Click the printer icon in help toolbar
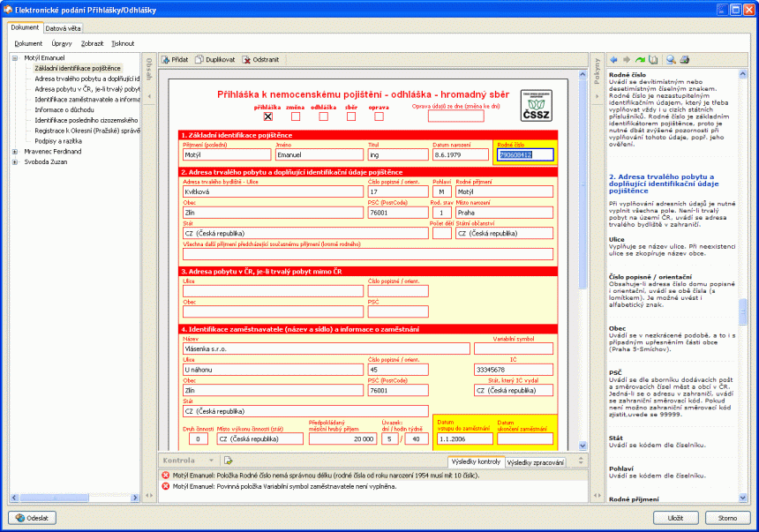Viewport: 759px width, 532px height. pos(684,60)
